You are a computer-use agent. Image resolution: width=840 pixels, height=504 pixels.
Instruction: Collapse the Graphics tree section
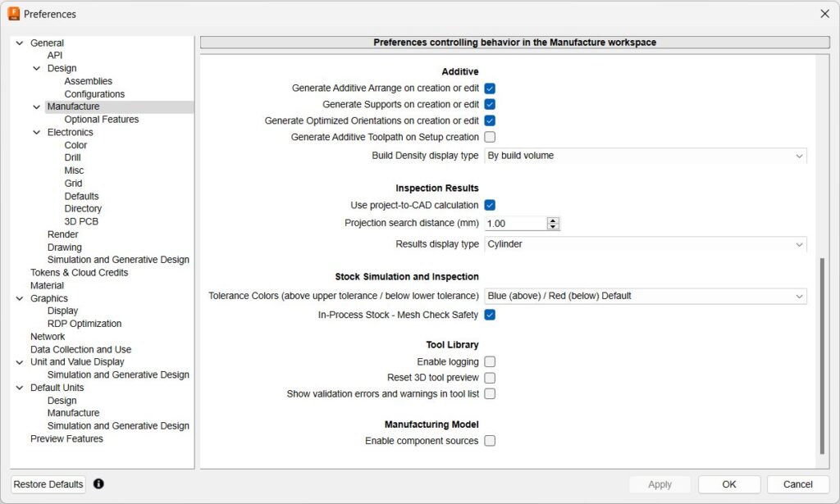click(x=20, y=298)
